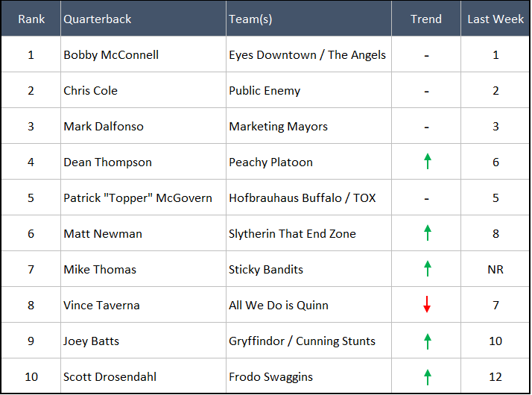532x395 pixels.
Task: Click the red down arrow for Vince Taverna
Action: pyautogui.click(x=427, y=304)
